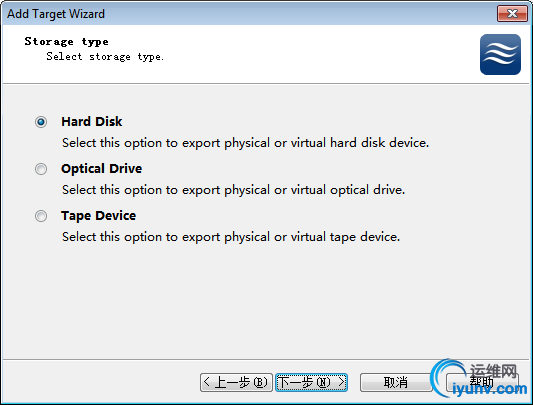Image resolution: width=533 pixels, height=405 pixels.
Task: Select the Hard Disk radio button
Action: pos(41,122)
